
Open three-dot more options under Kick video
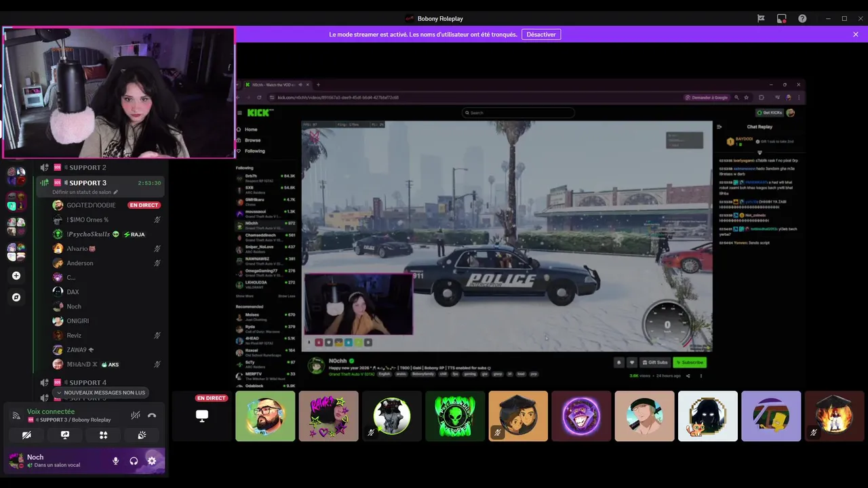(701, 375)
